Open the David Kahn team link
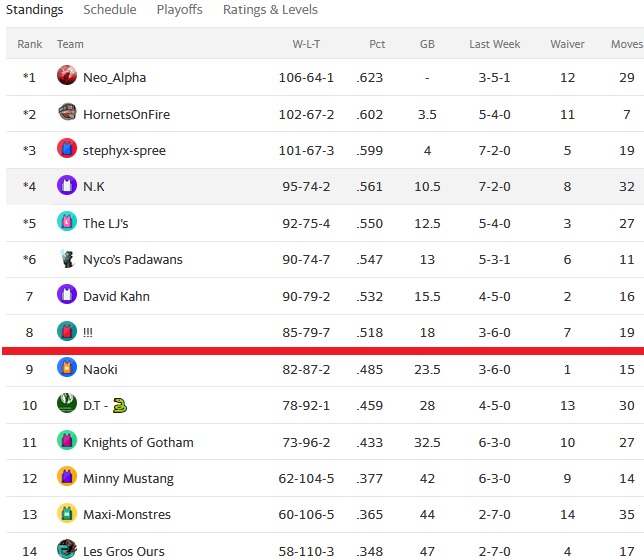The height and width of the screenshot is (559, 644). [x=116, y=296]
